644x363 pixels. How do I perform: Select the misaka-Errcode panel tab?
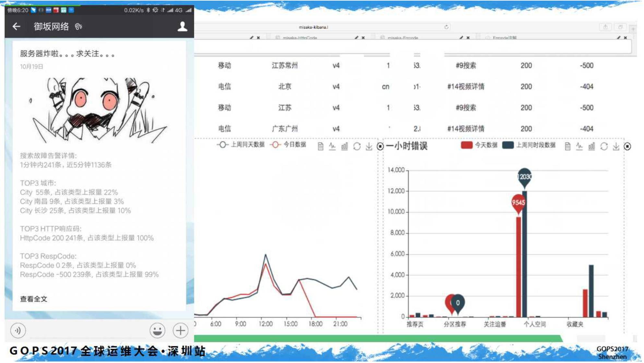point(403,38)
